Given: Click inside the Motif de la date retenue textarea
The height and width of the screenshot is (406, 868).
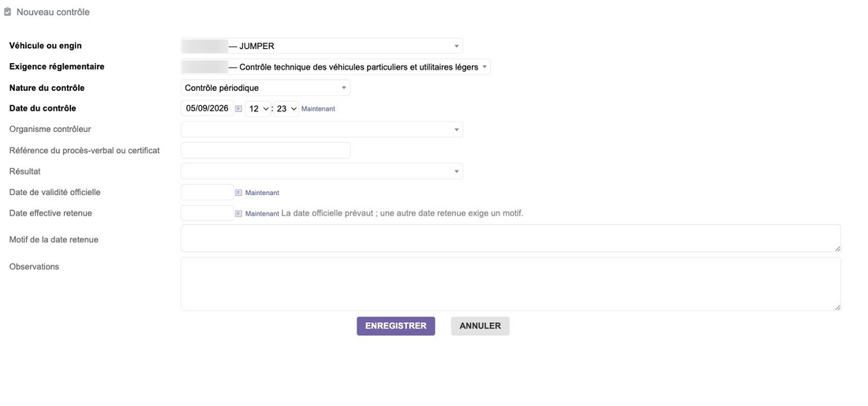Looking at the screenshot, I should click(511, 239).
